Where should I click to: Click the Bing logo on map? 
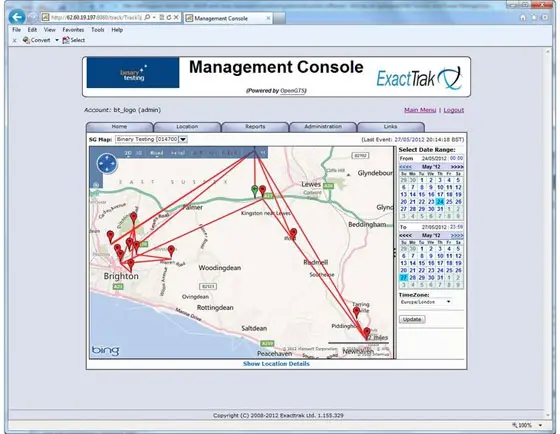coord(105,350)
